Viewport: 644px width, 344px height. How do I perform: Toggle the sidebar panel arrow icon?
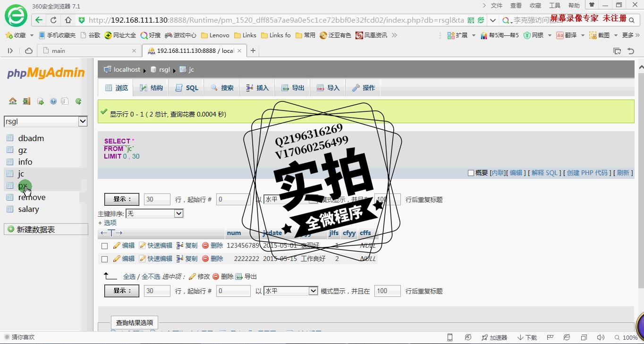[x=10, y=50]
